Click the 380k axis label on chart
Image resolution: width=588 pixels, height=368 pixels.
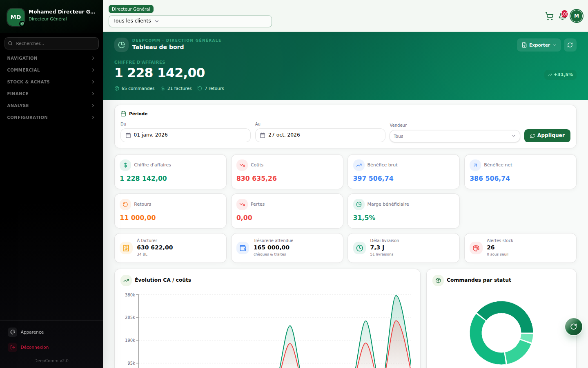pyautogui.click(x=130, y=295)
